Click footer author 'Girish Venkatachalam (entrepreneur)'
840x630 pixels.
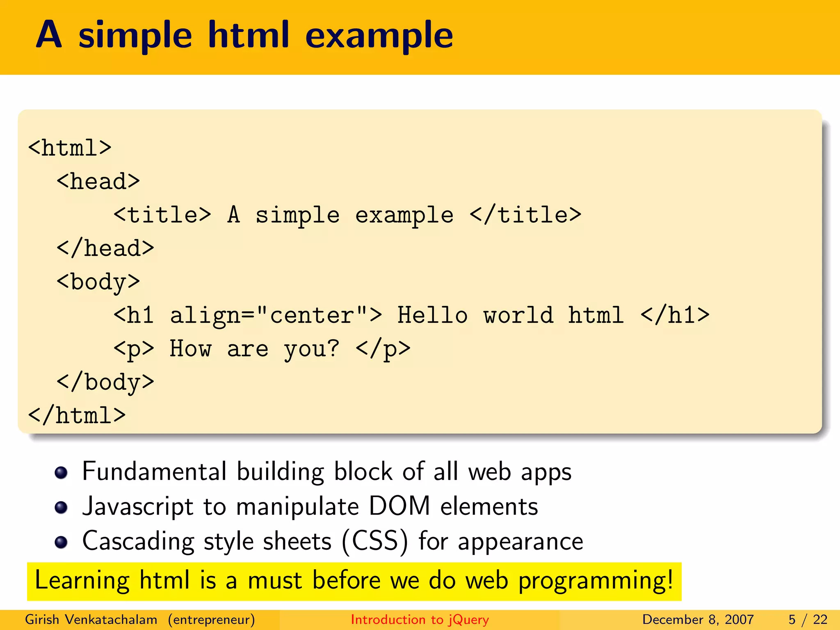pyautogui.click(x=140, y=619)
